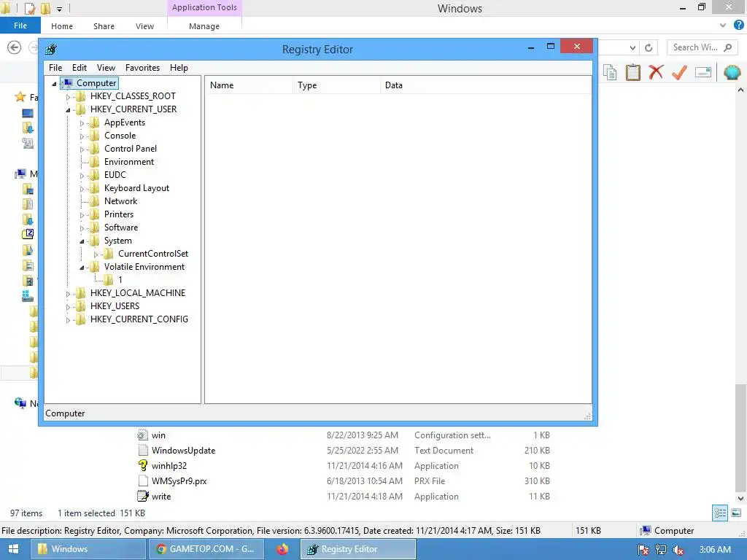Click the Explorer address bar refresh icon
The width and height of the screenshot is (747, 560).
click(649, 47)
